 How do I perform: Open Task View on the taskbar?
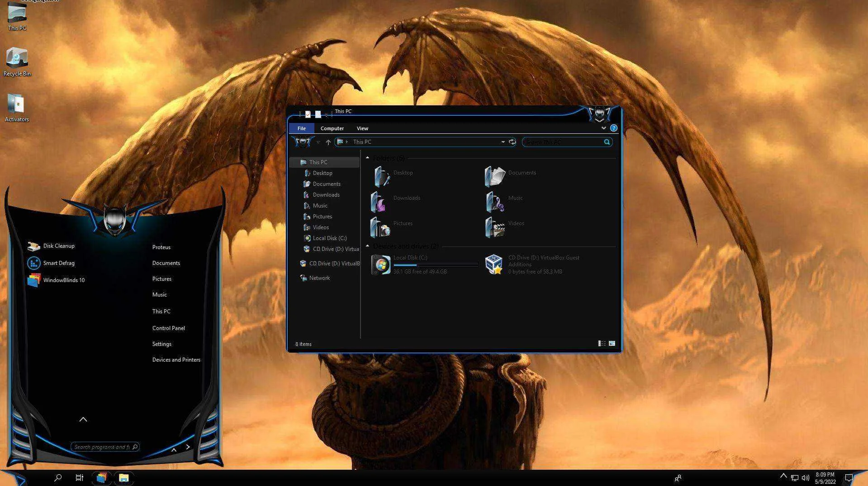point(79,478)
